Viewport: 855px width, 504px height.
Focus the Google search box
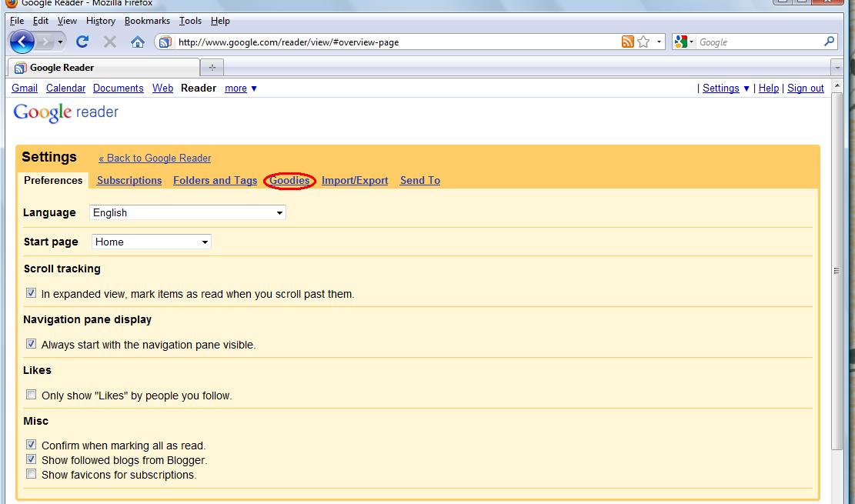point(759,42)
